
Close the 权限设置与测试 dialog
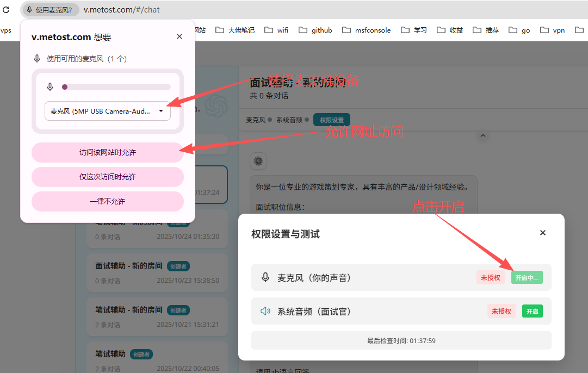542,233
